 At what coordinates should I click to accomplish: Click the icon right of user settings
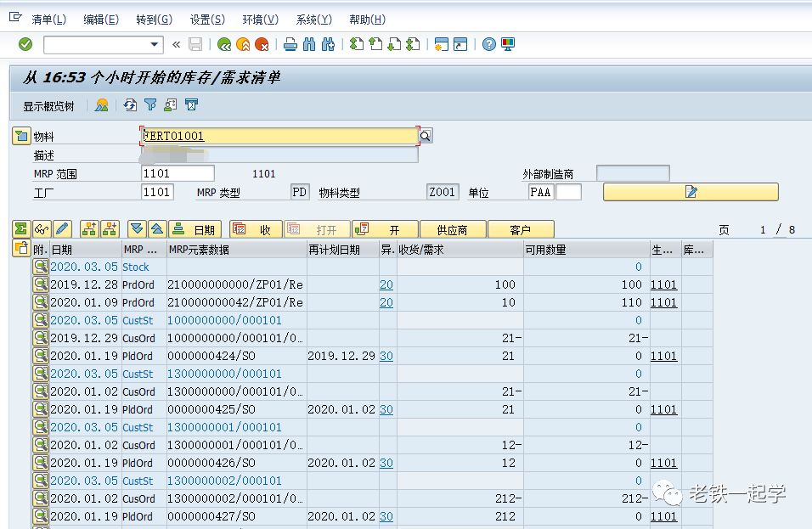[x=191, y=105]
